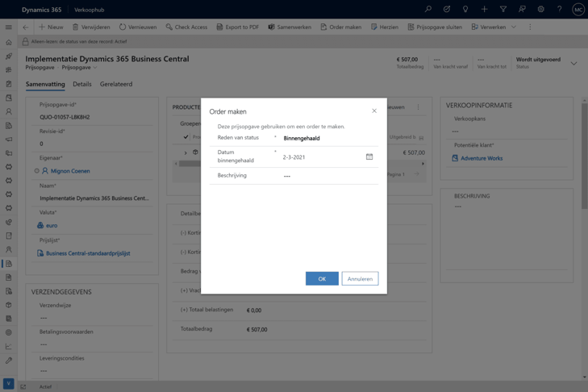The image size is (588, 392).
Task: Open the advanced find filter icon
Action: click(503, 10)
